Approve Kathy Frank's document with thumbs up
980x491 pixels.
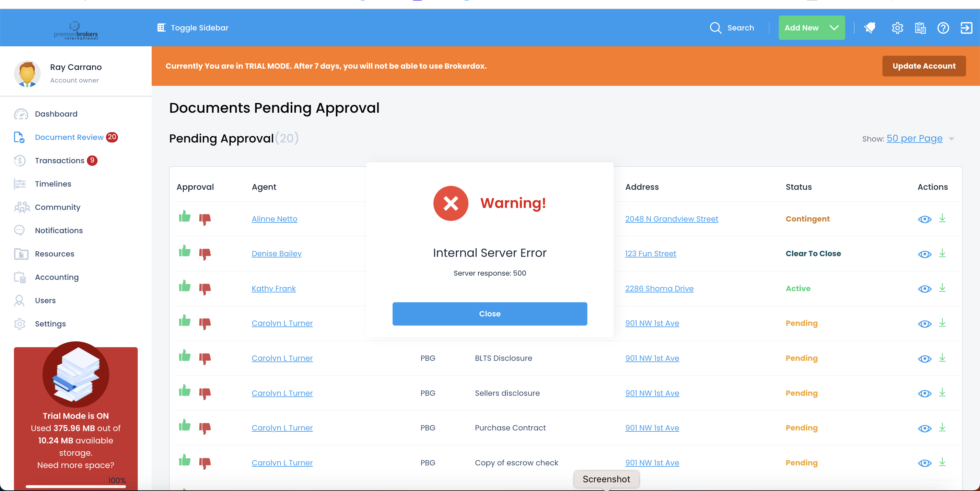click(x=184, y=286)
